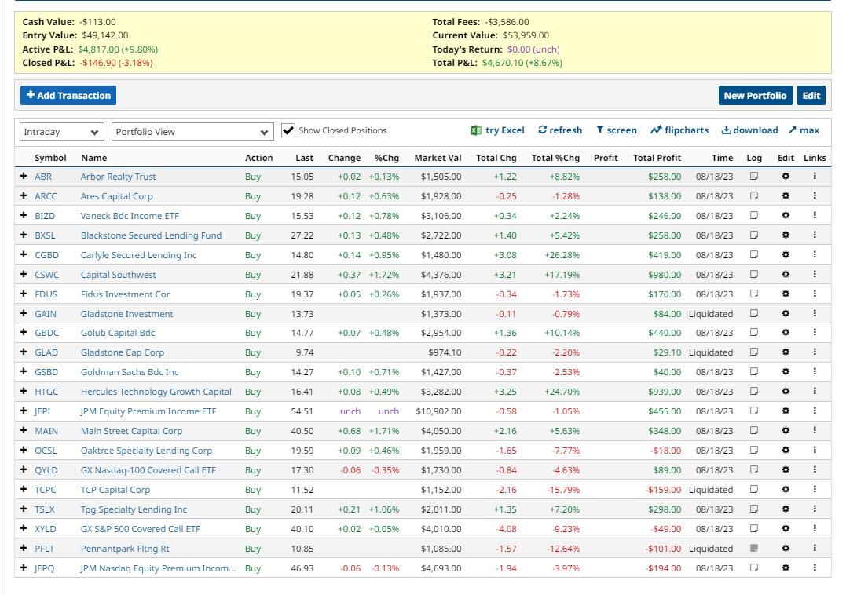The image size is (868, 595).
Task: Click edit gear for XYLD row
Action: point(786,528)
